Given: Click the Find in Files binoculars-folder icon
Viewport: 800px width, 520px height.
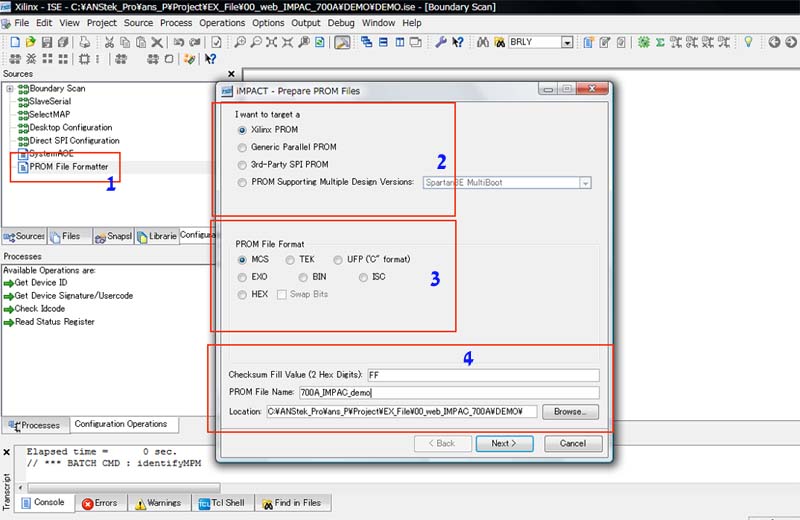Looking at the screenshot, I should 499,42.
